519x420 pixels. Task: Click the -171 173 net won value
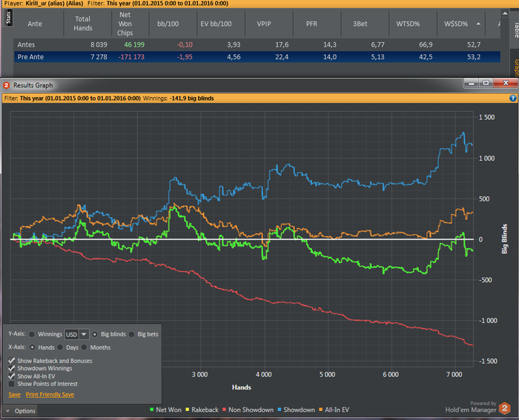click(x=131, y=57)
